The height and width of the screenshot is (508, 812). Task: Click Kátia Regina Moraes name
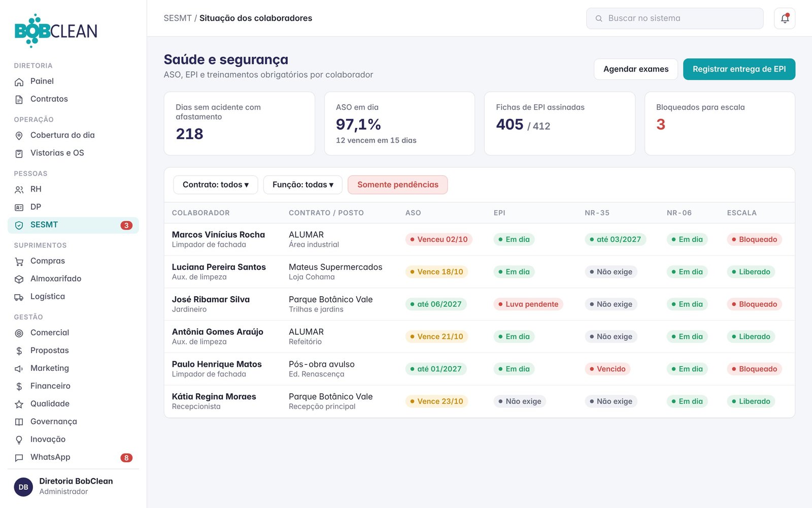pyautogui.click(x=214, y=397)
